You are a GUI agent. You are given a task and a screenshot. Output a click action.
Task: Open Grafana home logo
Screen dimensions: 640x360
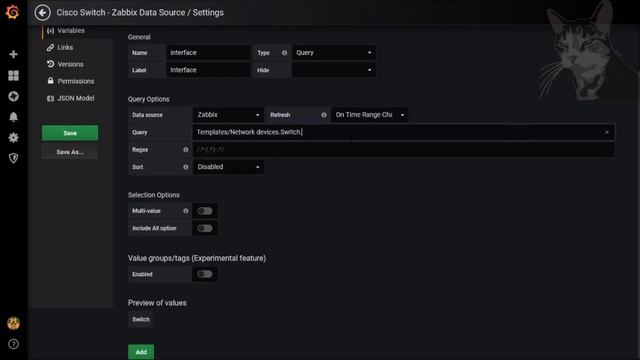pos(13,12)
